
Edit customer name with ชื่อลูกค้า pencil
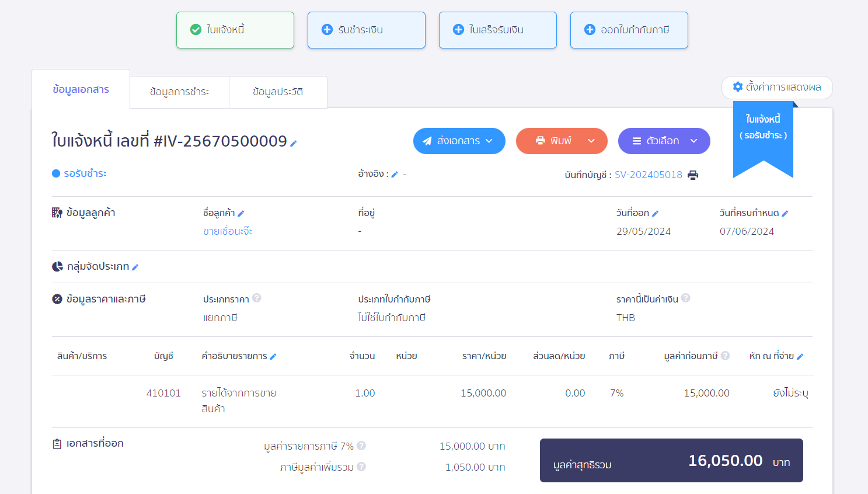[x=241, y=214]
